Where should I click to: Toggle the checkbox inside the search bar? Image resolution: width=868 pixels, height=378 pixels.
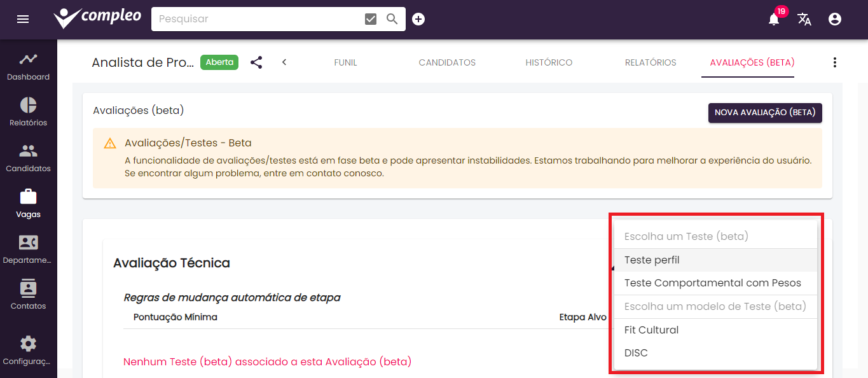tap(370, 18)
